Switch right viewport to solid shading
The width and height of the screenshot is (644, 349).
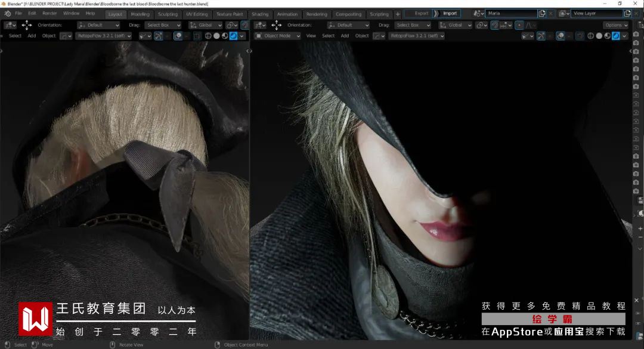(x=599, y=36)
